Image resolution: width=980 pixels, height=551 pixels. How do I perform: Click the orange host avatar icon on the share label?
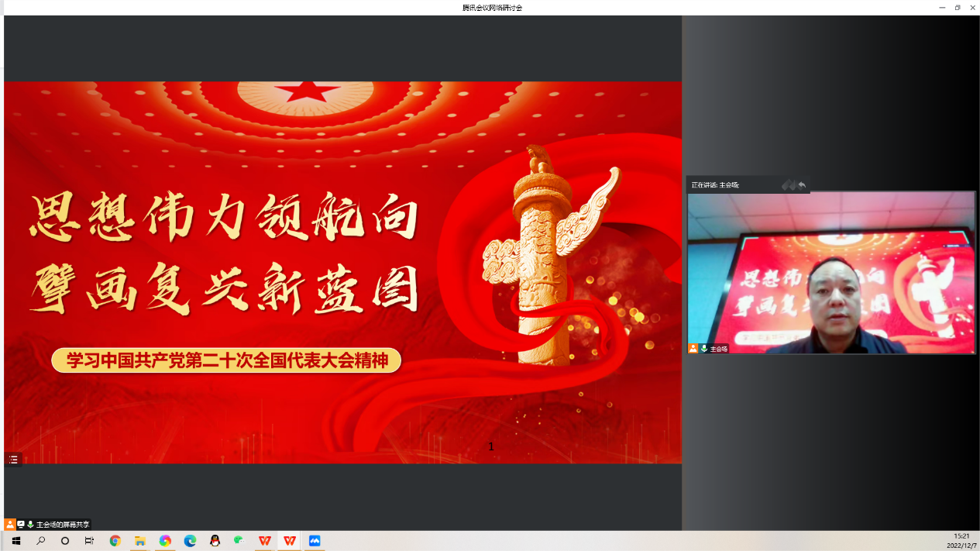[9, 525]
